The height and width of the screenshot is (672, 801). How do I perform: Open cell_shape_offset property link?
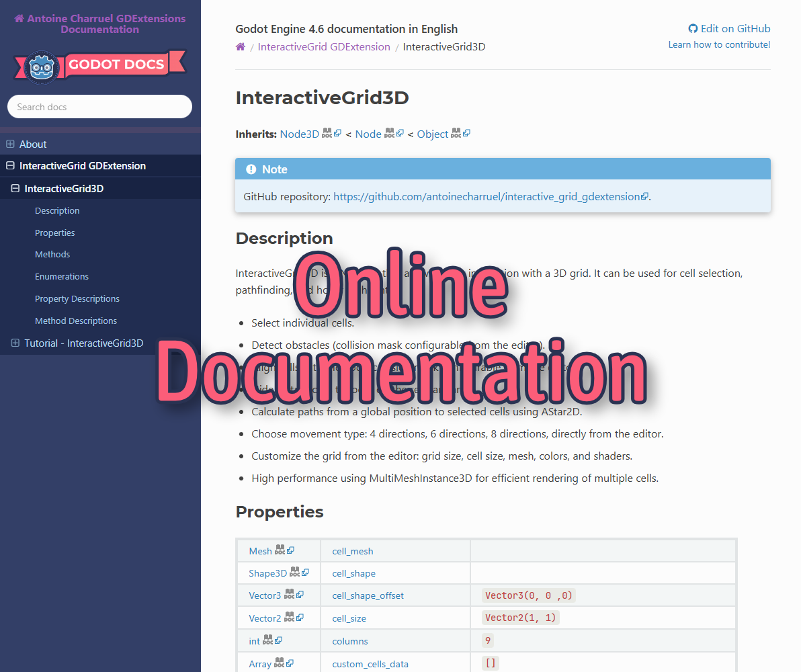(x=368, y=595)
